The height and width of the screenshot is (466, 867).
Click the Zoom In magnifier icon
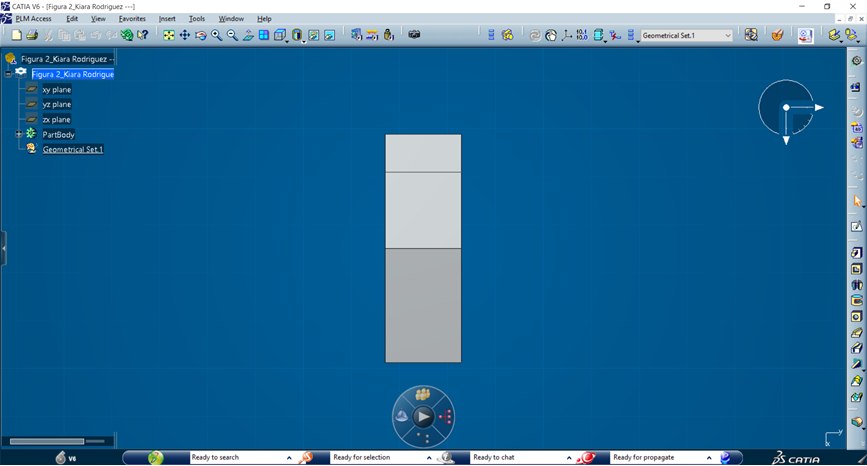(x=217, y=35)
